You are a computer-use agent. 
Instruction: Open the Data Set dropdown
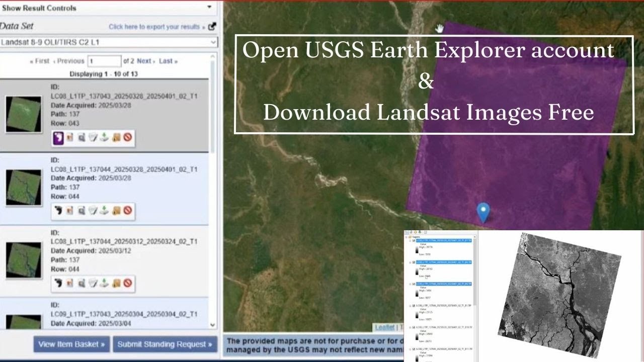click(x=109, y=42)
